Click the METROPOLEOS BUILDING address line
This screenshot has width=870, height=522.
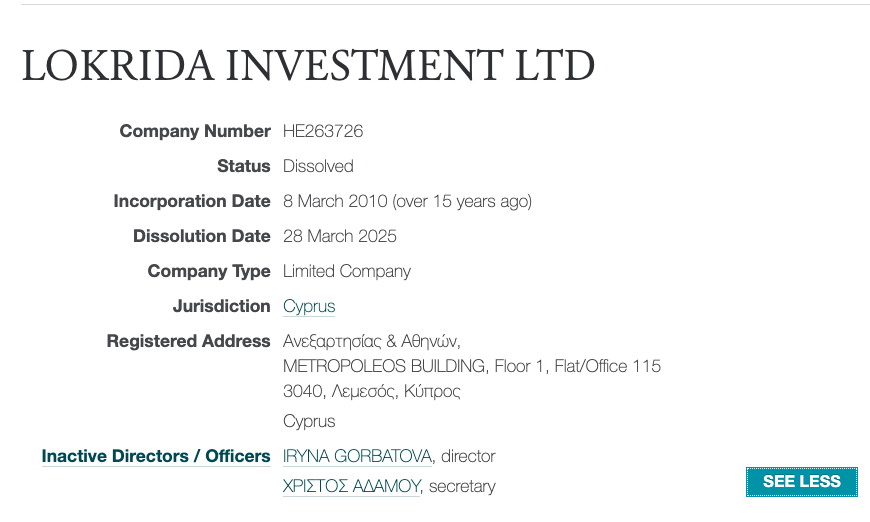pyautogui.click(x=471, y=366)
